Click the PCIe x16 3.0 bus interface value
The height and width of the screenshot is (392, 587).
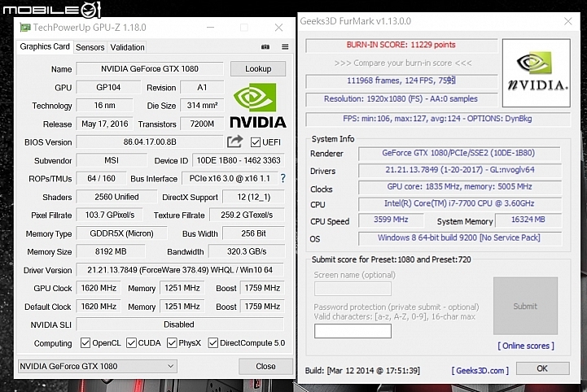[x=230, y=178]
